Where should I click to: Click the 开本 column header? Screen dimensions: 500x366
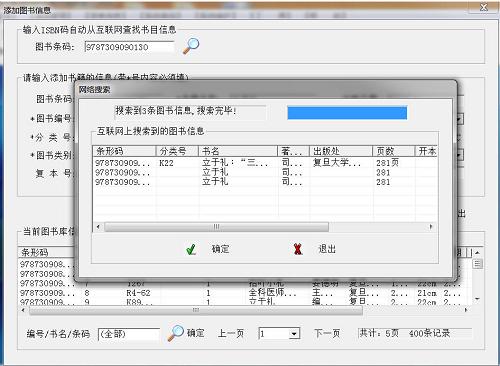(426, 151)
